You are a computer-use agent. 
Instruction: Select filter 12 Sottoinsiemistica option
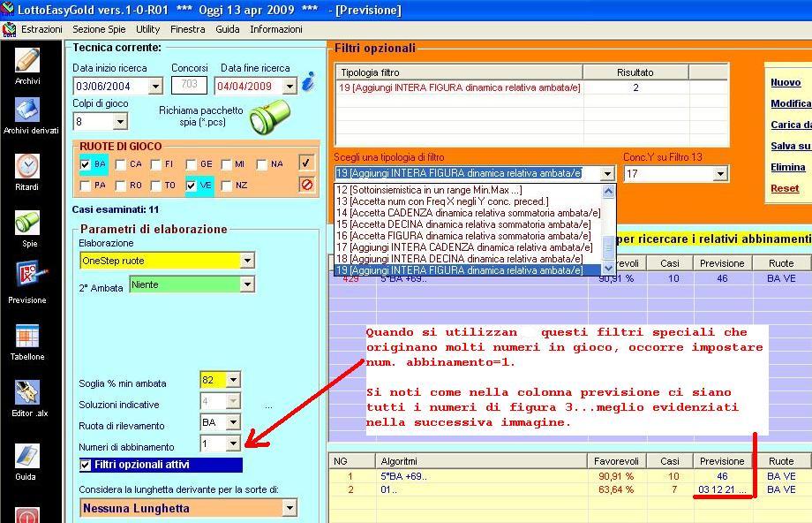pos(468,190)
